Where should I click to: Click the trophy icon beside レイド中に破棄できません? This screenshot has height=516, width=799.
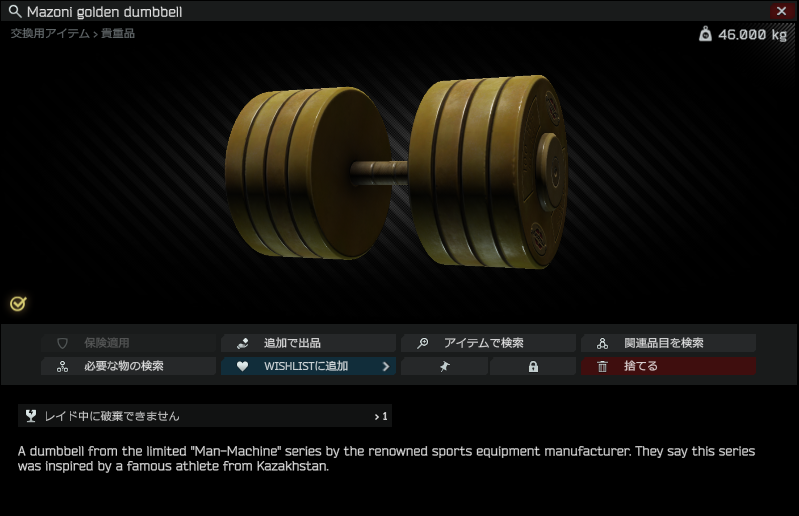pyautogui.click(x=31, y=416)
